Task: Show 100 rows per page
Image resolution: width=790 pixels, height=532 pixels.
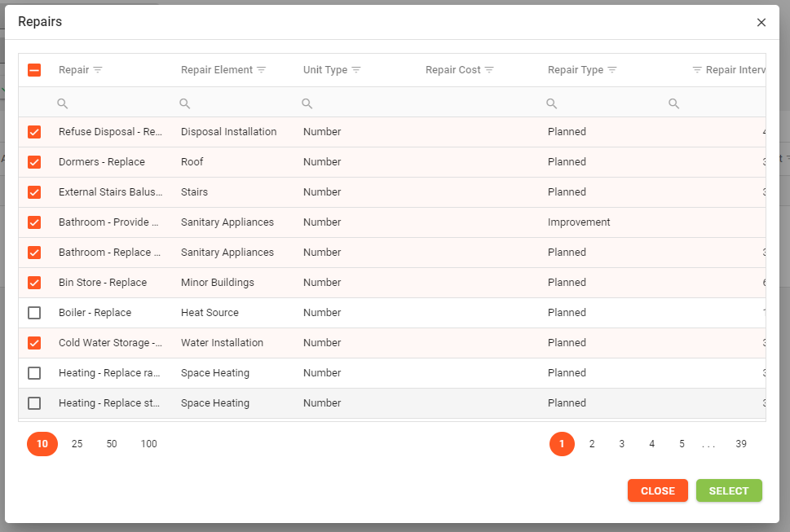Action: tap(148, 444)
